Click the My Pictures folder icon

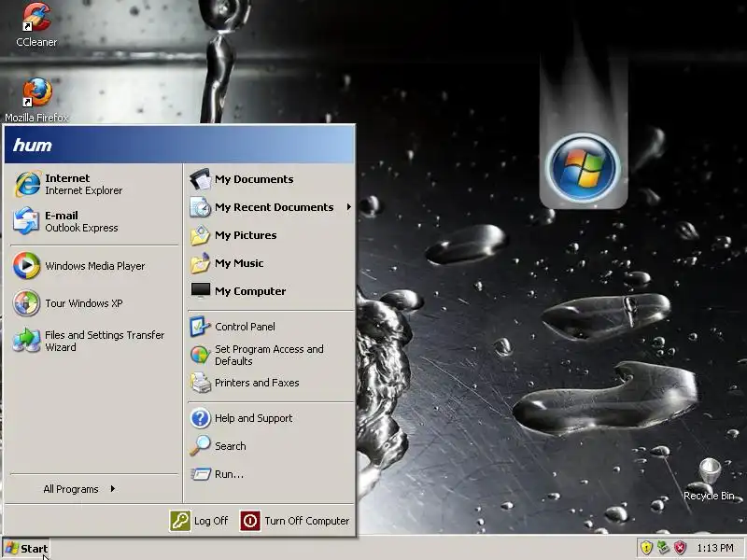(x=200, y=235)
